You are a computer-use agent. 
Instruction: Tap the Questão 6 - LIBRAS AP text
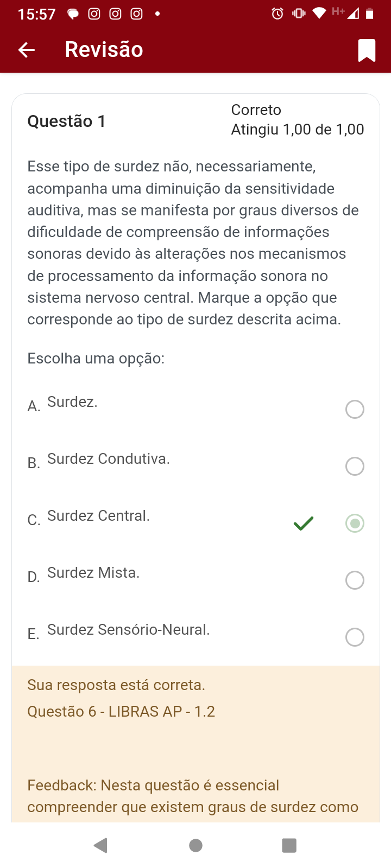(x=121, y=712)
